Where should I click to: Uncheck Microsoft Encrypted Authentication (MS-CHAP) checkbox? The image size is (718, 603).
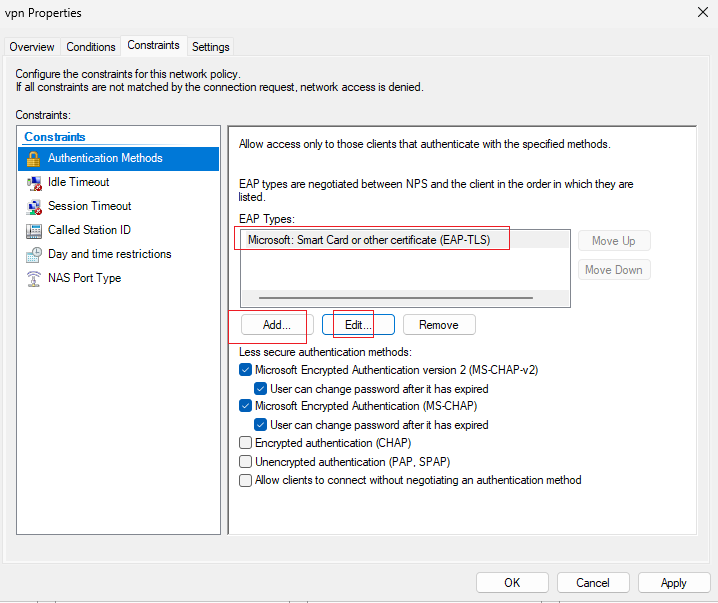[245, 406]
